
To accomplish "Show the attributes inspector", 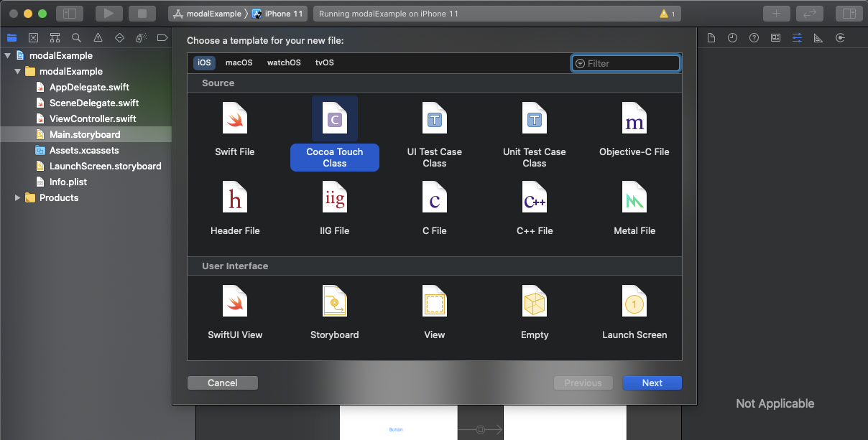I will click(797, 38).
